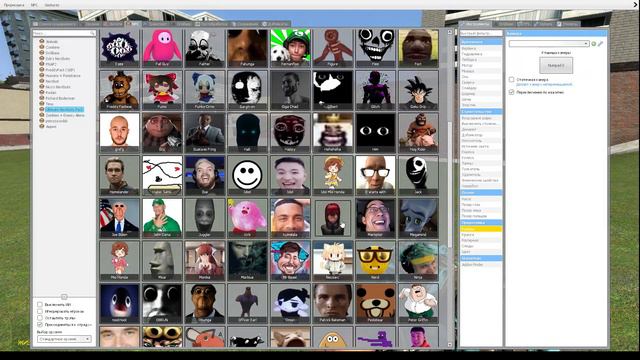Select the pink Kirb nextbot icon
The image size is (640, 360).
247,218
